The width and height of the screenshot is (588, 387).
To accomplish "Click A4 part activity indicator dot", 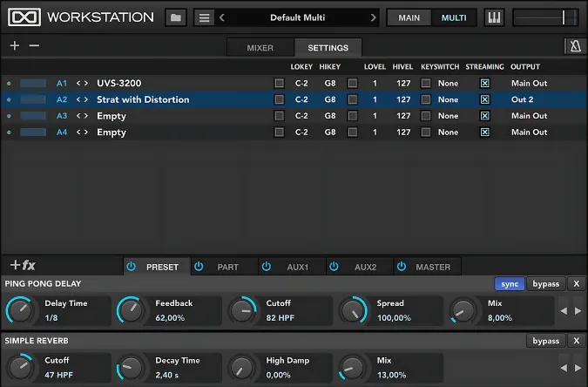I will click(x=9, y=132).
